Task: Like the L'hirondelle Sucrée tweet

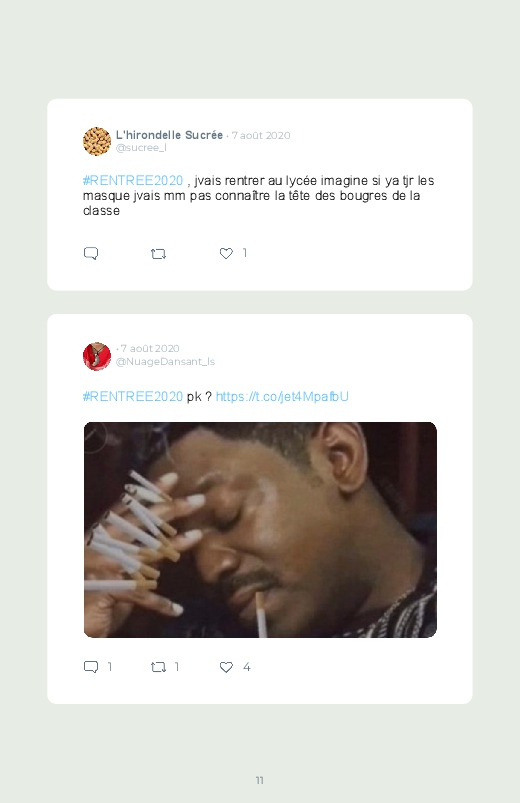Action: tap(226, 253)
